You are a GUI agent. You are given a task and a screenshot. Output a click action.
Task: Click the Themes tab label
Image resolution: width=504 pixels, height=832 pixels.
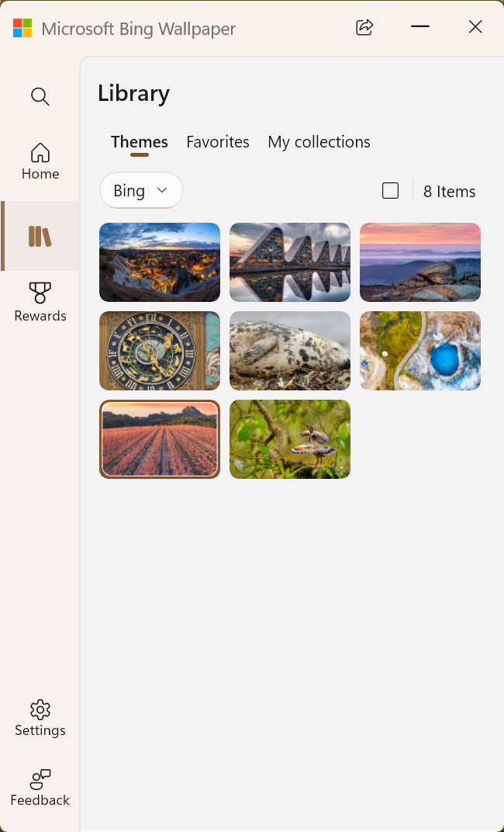click(x=139, y=141)
